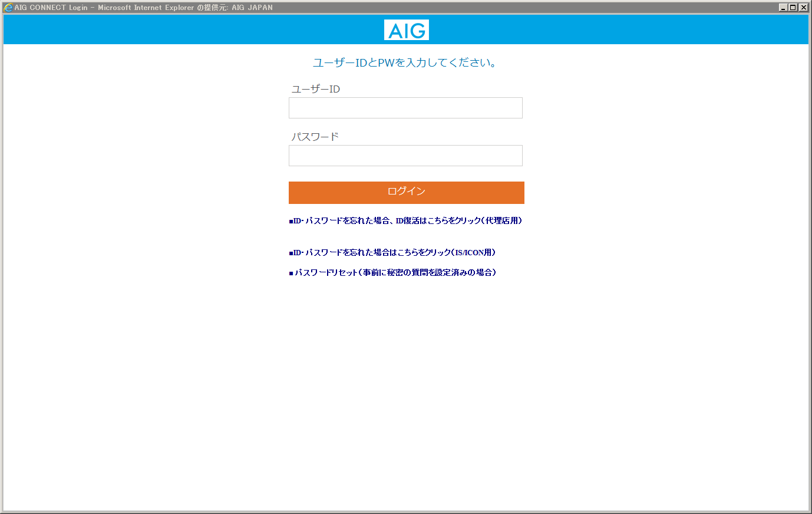This screenshot has width=812, height=514.
Task: Click the ユーザーIDとPWを入力してください heading
Action: pos(405,62)
